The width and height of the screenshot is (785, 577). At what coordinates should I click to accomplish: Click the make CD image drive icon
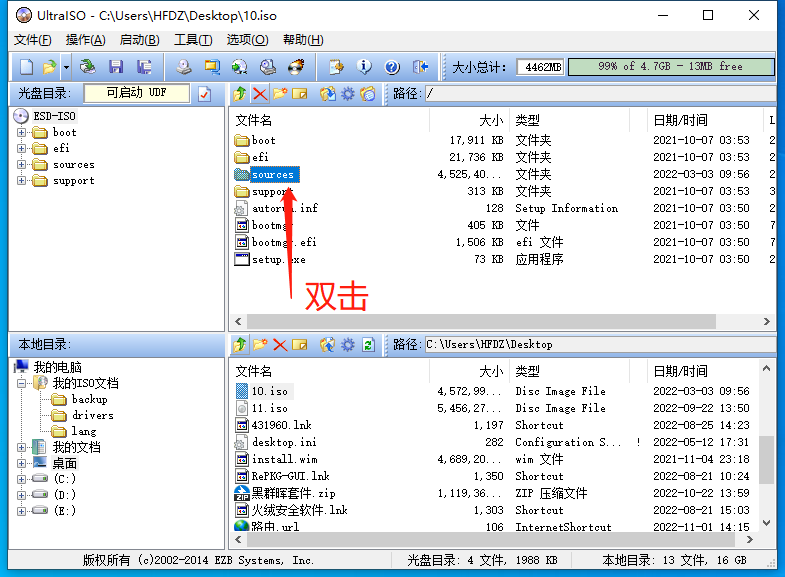(x=184, y=67)
